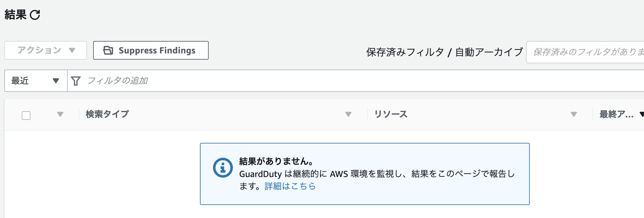Click the アクション button

(x=45, y=50)
